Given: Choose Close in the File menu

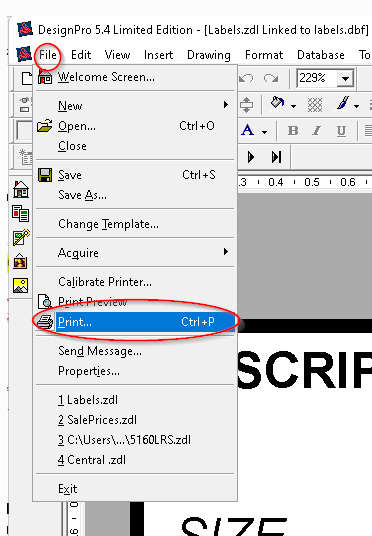Looking at the screenshot, I should [135, 146].
